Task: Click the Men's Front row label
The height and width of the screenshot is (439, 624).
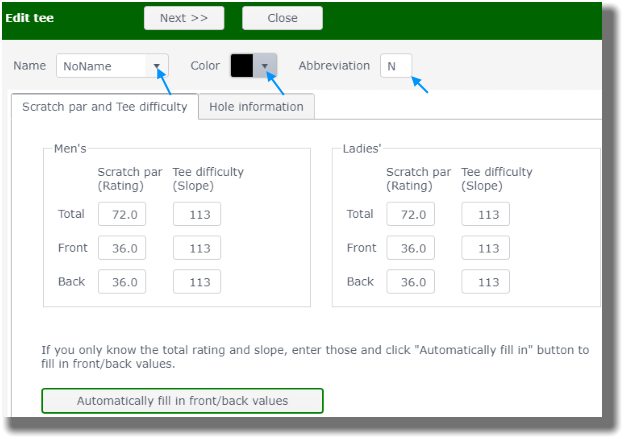Action: click(72, 248)
